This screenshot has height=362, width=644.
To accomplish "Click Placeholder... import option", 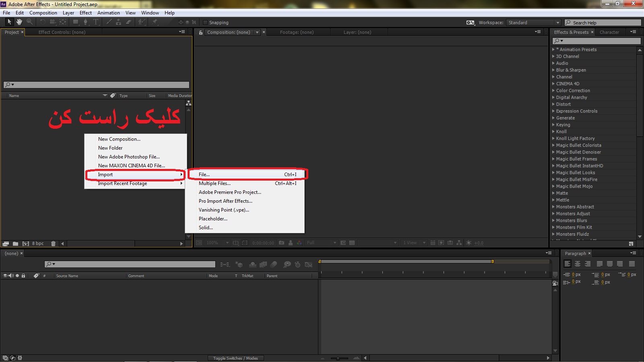I will (245, 219).
